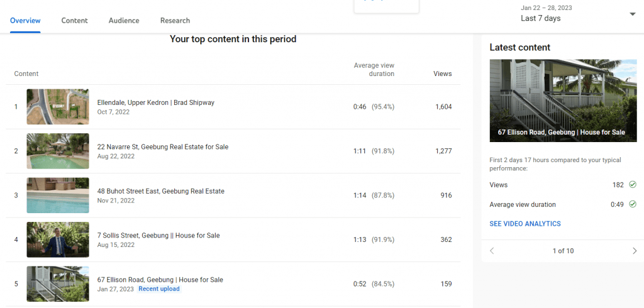Click Ellendale aerial land thumbnail
Viewport: 644px width, 308px height.
58,107
